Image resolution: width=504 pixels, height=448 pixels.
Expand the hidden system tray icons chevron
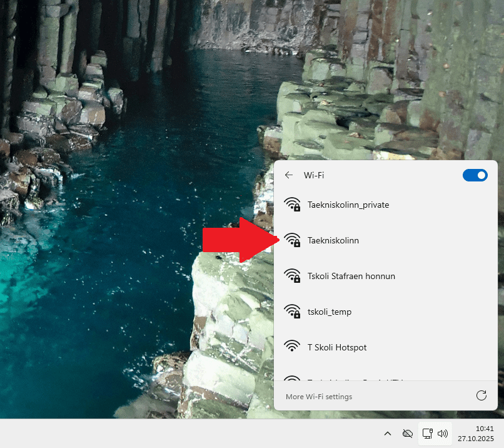click(387, 433)
